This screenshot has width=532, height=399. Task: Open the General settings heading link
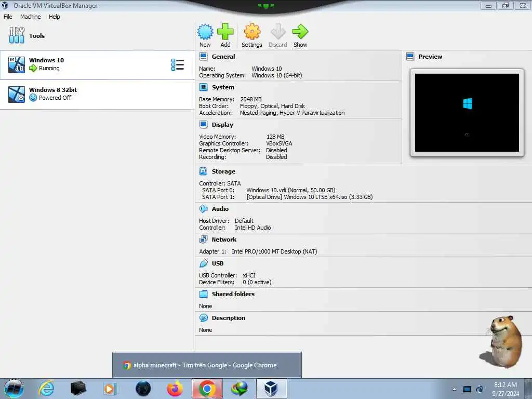[223, 57]
